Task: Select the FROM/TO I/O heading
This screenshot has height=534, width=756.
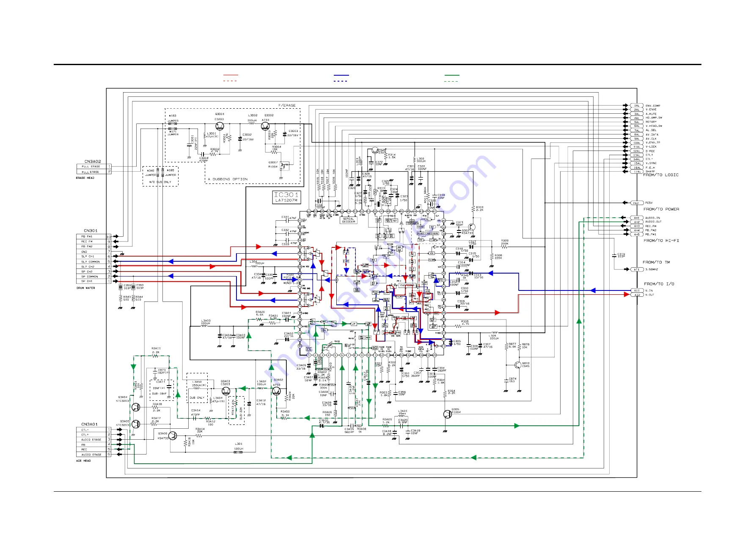Action: click(659, 284)
